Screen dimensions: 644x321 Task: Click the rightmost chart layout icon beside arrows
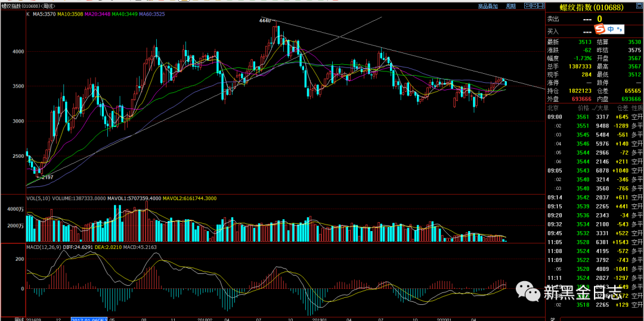point(541,6)
